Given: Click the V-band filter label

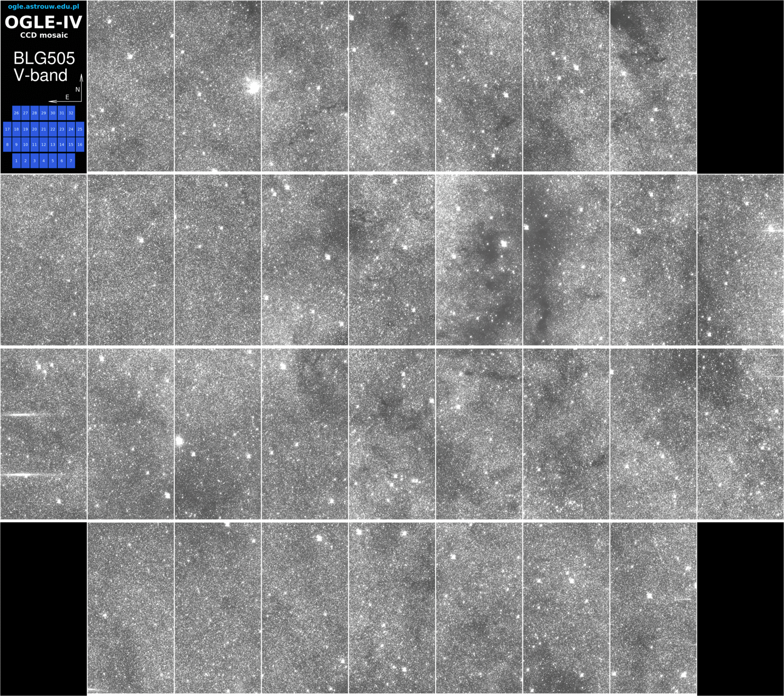Looking at the screenshot, I should click(41, 75).
